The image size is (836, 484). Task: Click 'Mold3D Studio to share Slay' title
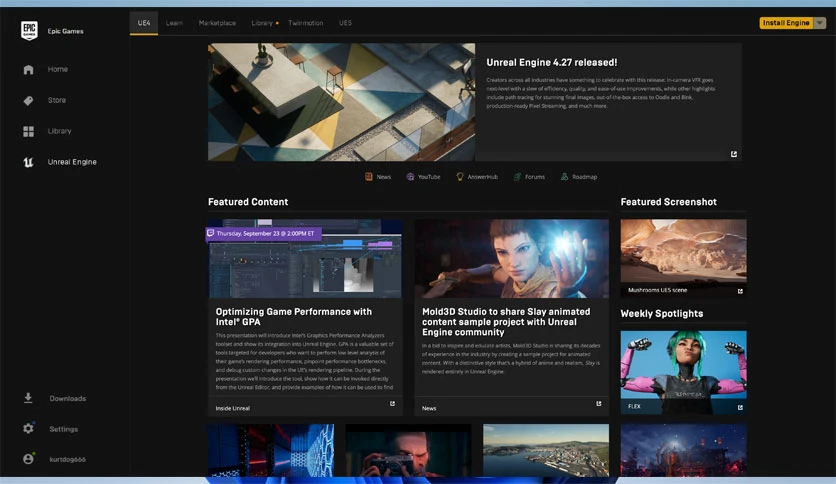506,321
